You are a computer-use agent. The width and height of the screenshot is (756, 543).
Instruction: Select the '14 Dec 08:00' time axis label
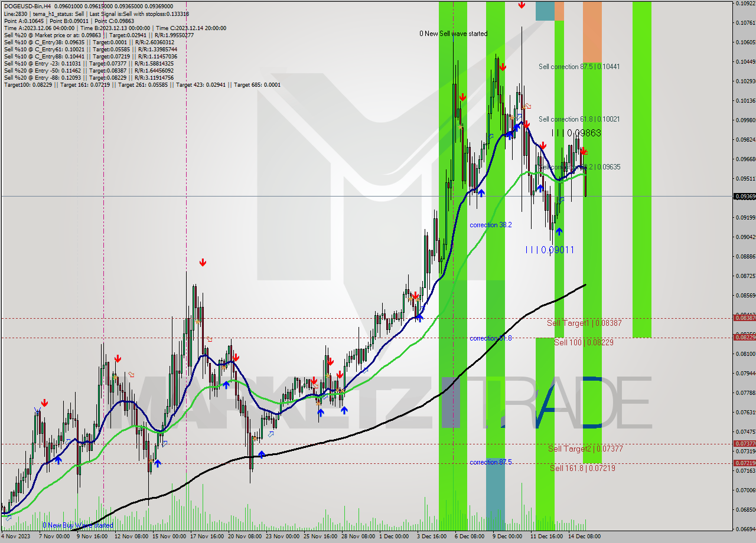[584, 537]
